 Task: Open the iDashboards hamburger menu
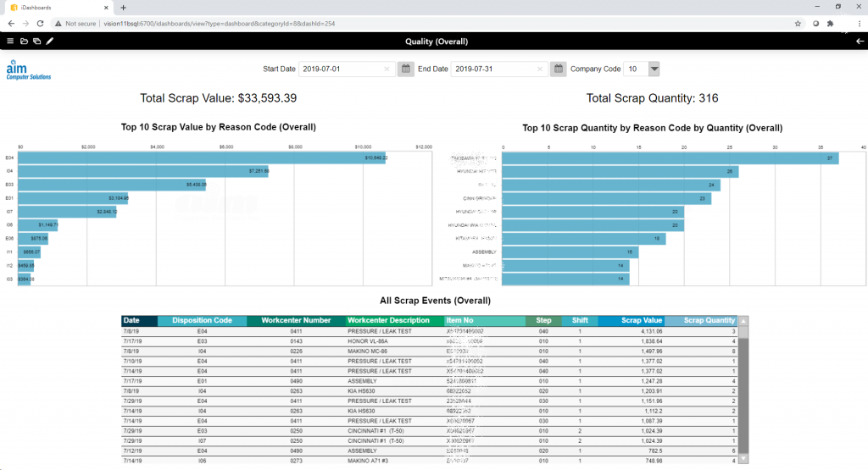[10, 41]
